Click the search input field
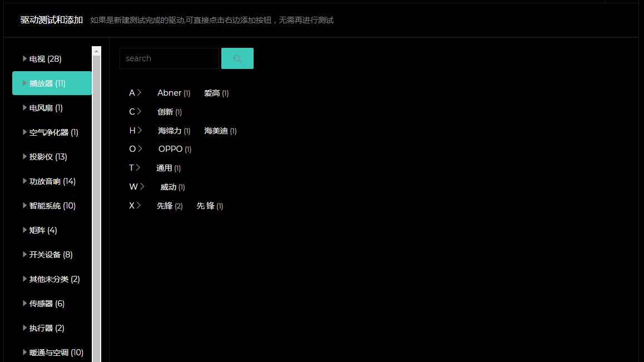644x362 pixels. coord(169,58)
